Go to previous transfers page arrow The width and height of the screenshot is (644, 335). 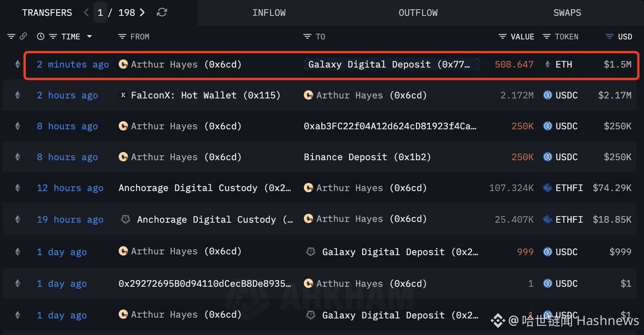[x=86, y=12]
